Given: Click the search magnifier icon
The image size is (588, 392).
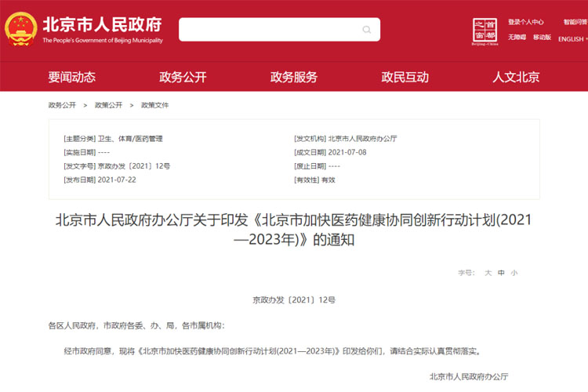Looking at the screenshot, I should 367,30.
